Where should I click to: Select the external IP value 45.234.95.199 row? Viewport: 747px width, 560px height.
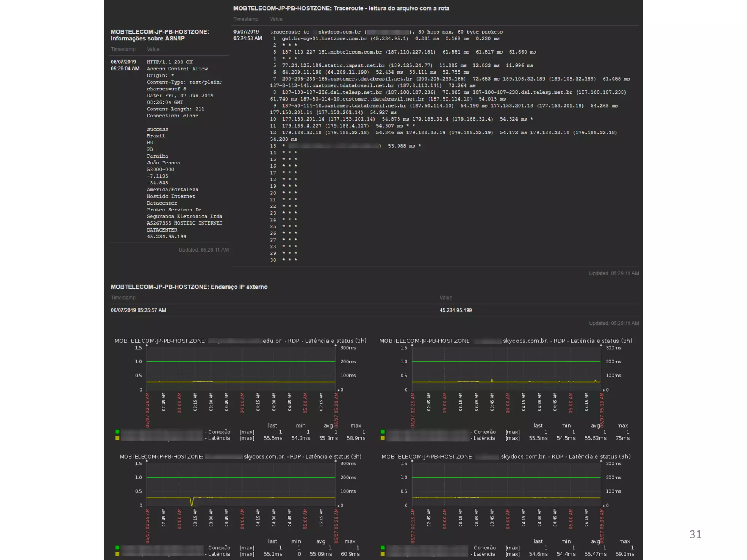(x=456, y=310)
